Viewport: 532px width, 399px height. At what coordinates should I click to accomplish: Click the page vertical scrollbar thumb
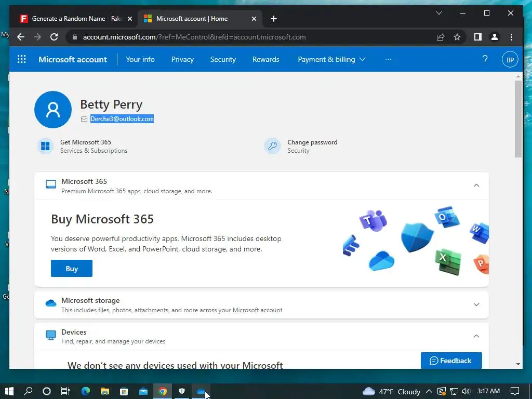[518, 119]
